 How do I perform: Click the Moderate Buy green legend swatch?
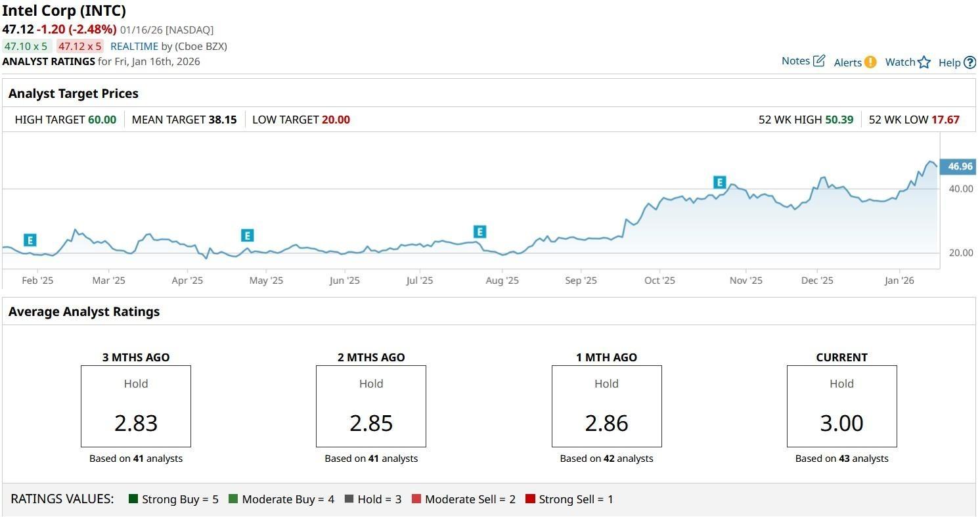[x=233, y=499]
